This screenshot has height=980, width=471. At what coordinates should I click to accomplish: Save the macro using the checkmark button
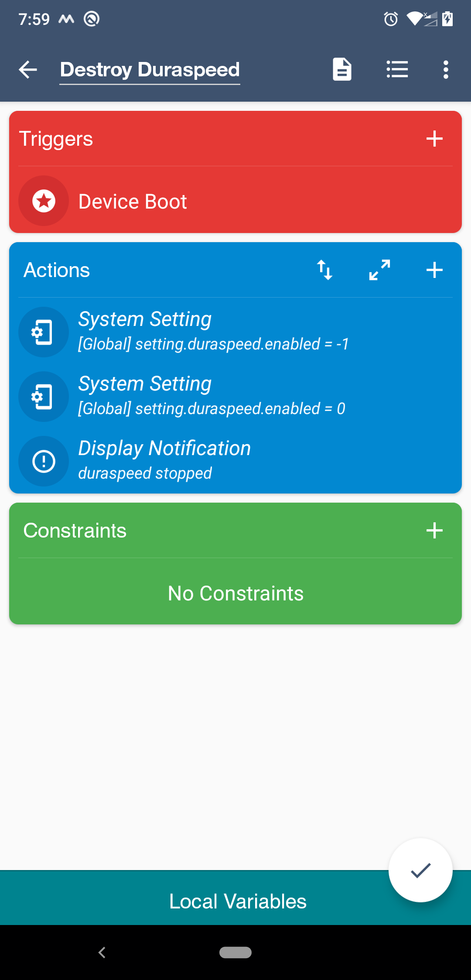(420, 870)
